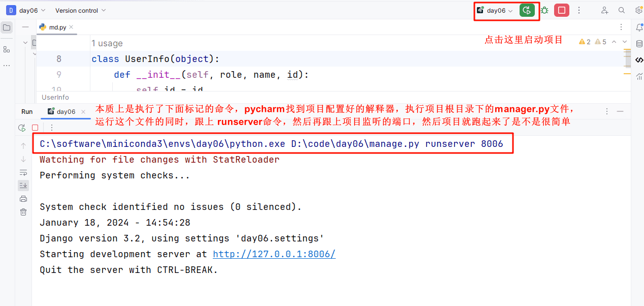Print the Run console output
The height and width of the screenshot is (306, 644).
[x=23, y=199]
